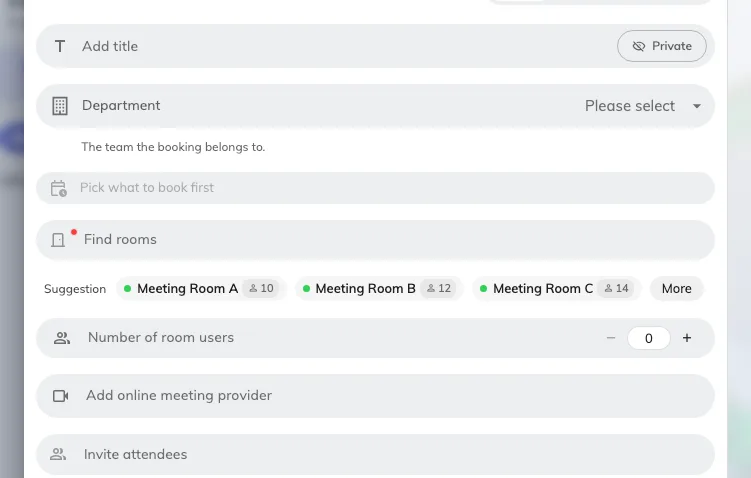Toggle the Private booking button
751x478 pixels.
(x=661, y=46)
